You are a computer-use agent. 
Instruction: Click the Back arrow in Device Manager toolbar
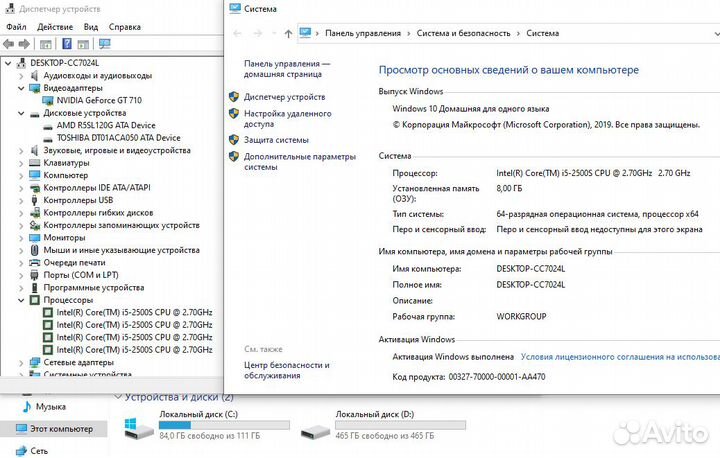coord(8,44)
